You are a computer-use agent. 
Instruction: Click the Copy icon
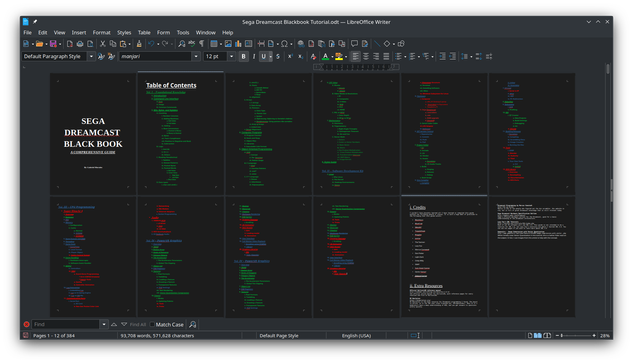pyautogui.click(x=113, y=44)
